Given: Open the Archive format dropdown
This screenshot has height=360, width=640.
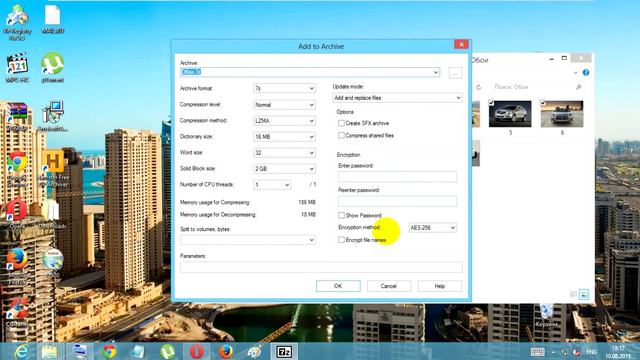Looking at the screenshot, I should click(x=284, y=88).
